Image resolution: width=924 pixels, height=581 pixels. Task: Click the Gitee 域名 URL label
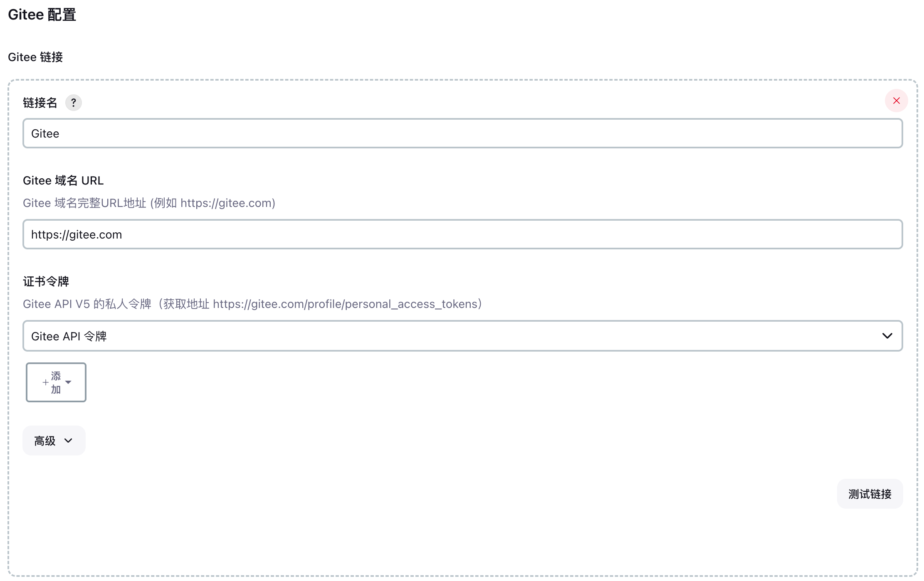click(63, 180)
